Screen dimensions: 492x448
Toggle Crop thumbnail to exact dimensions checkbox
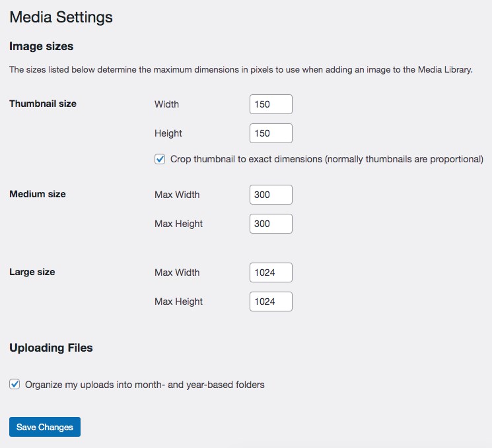tap(160, 159)
